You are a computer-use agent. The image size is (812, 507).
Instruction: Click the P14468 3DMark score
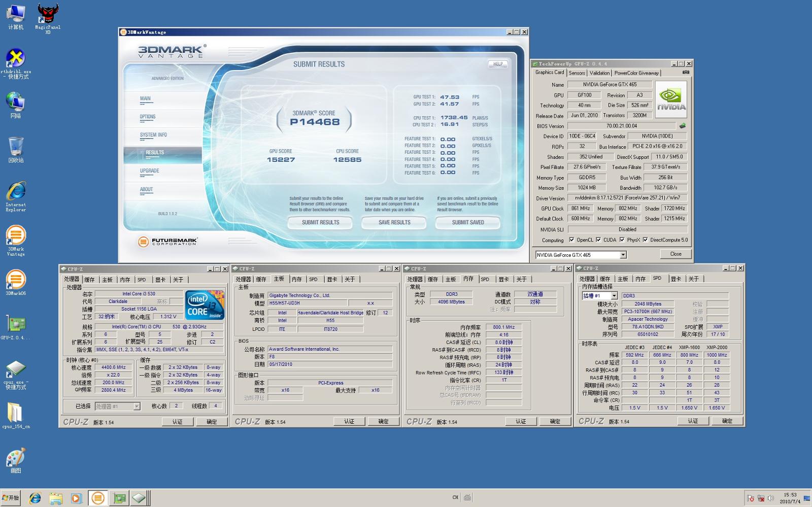315,122
